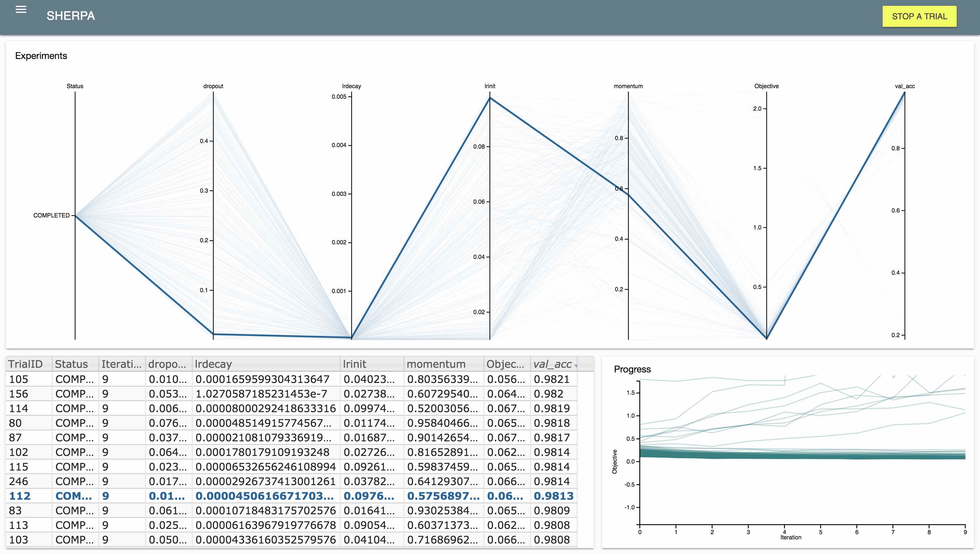Click the Objective axis label in plot
The height and width of the screenshot is (554, 980).
point(766,86)
